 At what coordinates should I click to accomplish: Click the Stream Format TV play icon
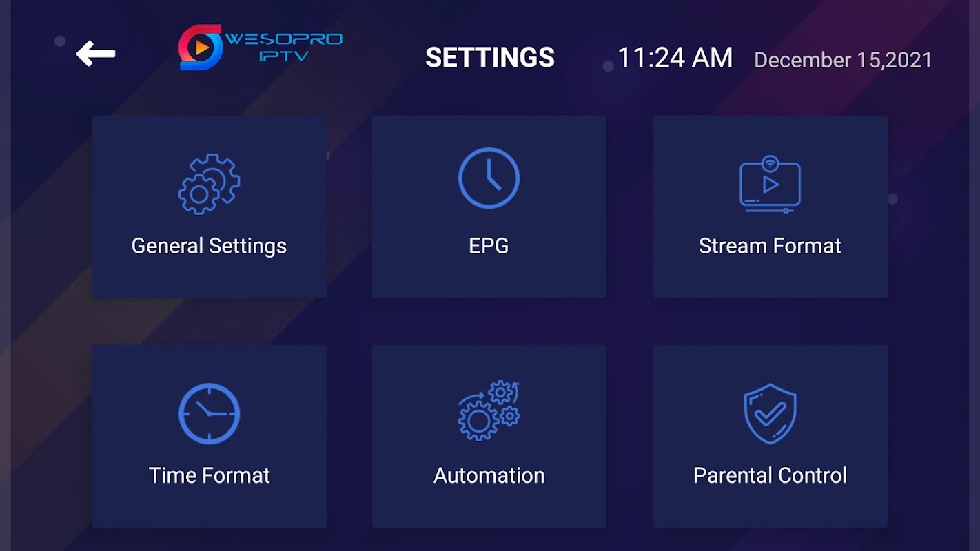(770, 184)
